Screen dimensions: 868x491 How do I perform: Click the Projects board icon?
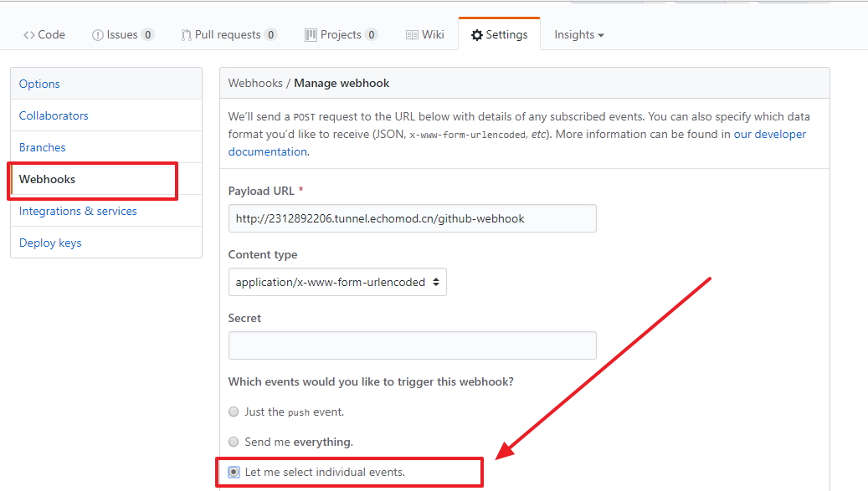pyautogui.click(x=311, y=35)
